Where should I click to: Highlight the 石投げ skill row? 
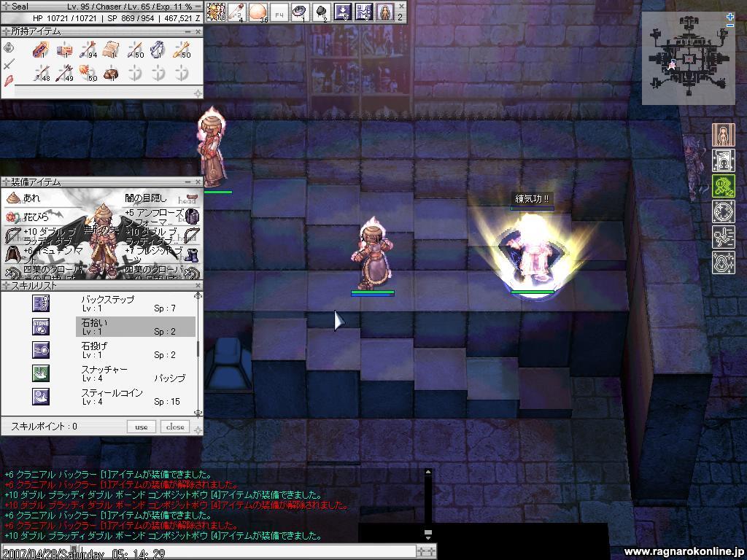coord(135,350)
